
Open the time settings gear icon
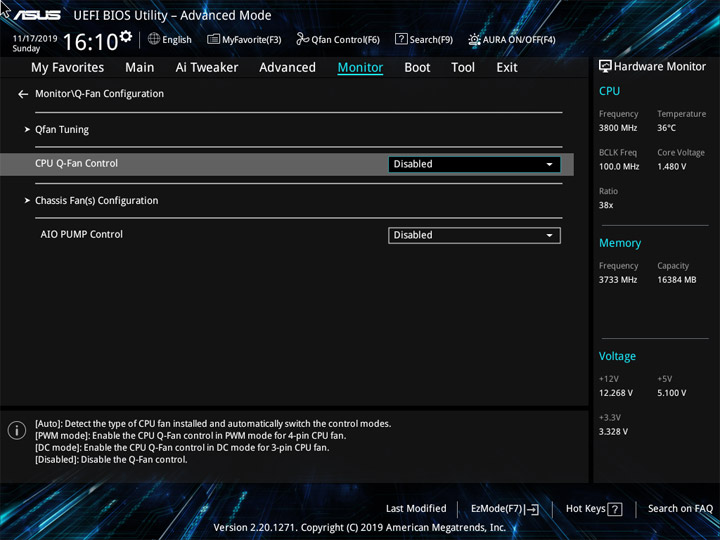(125, 36)
